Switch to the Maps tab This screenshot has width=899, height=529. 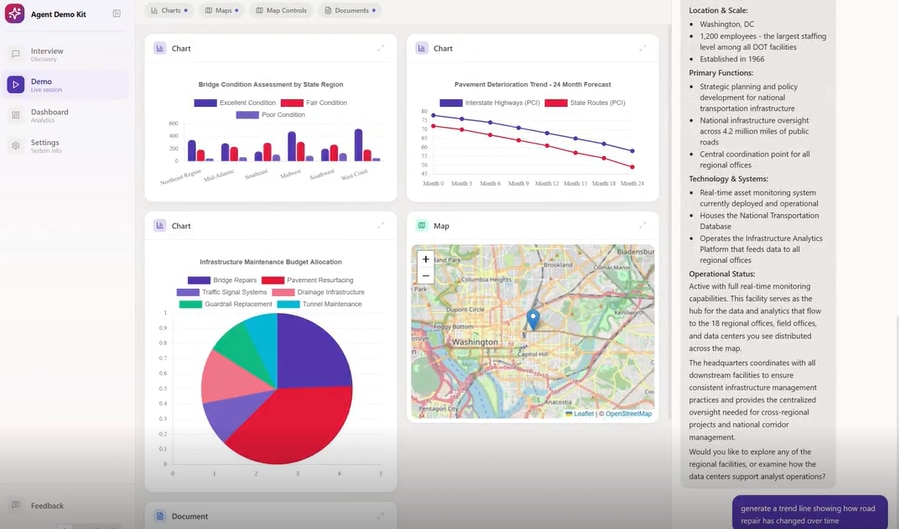coord(222,10)
